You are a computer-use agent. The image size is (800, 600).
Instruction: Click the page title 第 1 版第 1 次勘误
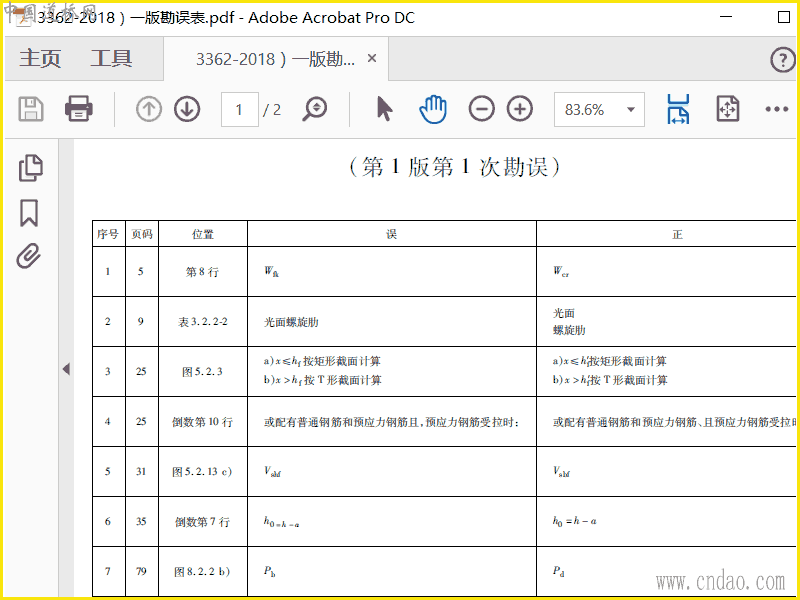click(454, 167)
